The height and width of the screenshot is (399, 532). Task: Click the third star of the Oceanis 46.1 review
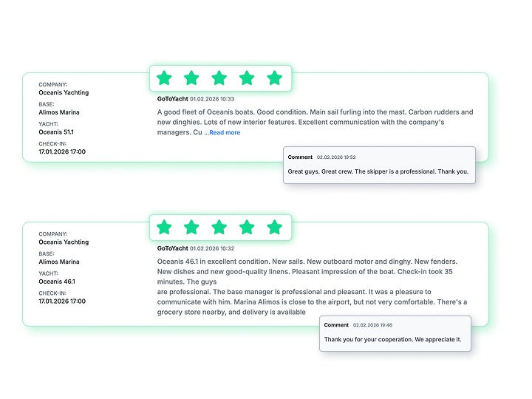pyautogui.click(x=219, y=227)
